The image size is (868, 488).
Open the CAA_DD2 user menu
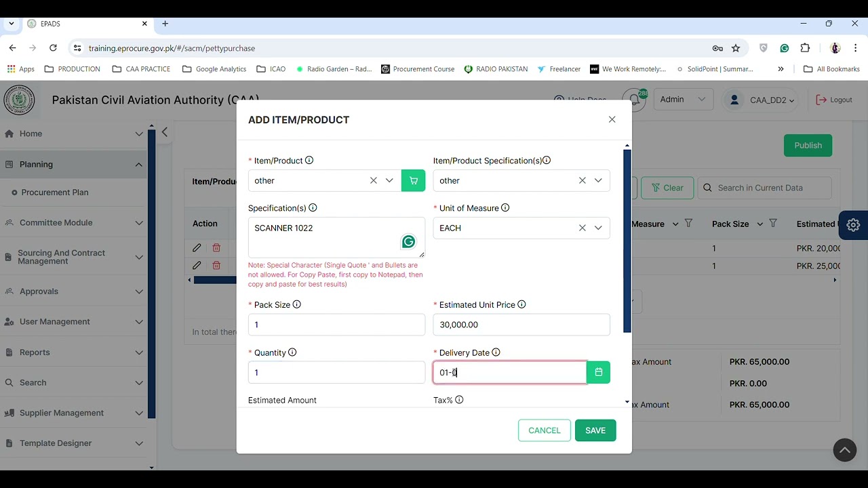tap(762, 100)
